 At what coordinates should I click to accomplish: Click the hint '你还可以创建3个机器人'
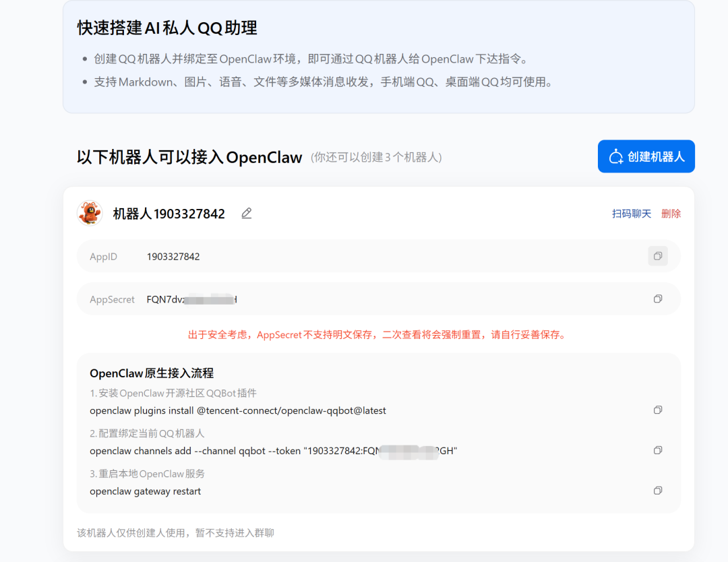(376, 157)
